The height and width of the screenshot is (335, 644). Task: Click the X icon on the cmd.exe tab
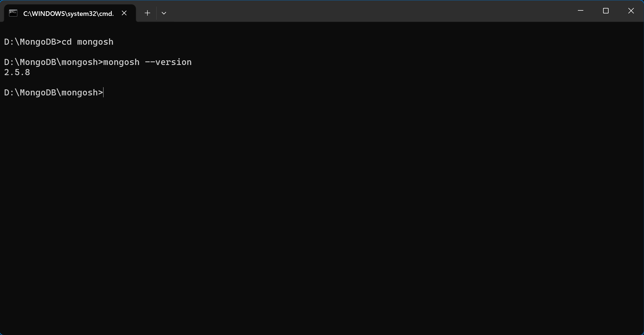coord(124,13)
